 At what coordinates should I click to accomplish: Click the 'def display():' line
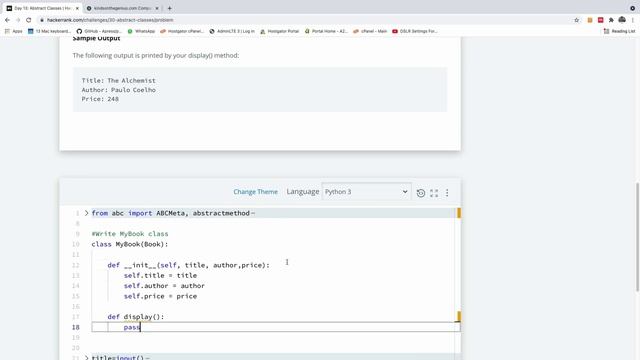coord(136,317)
